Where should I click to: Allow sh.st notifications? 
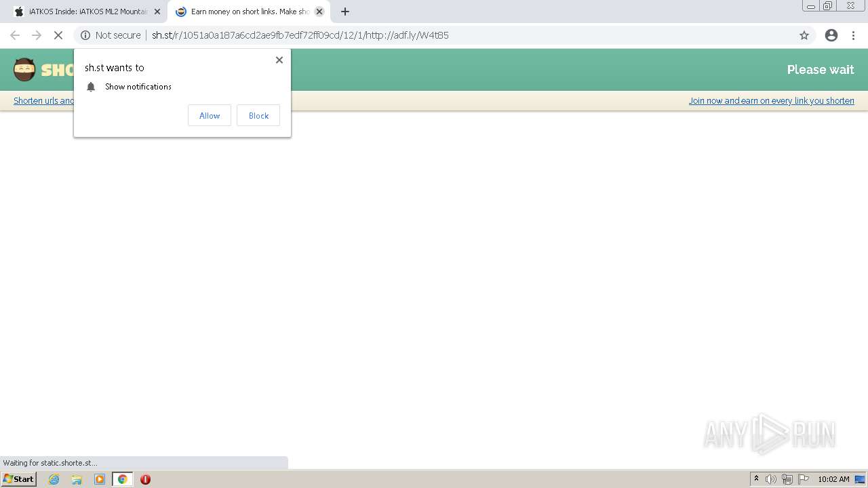pos(210,115)
